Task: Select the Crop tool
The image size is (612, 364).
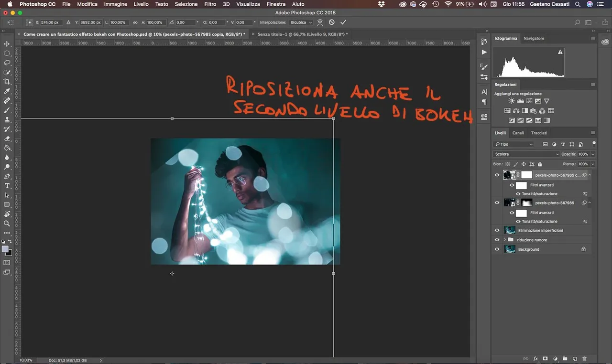Action: [7, 82]
